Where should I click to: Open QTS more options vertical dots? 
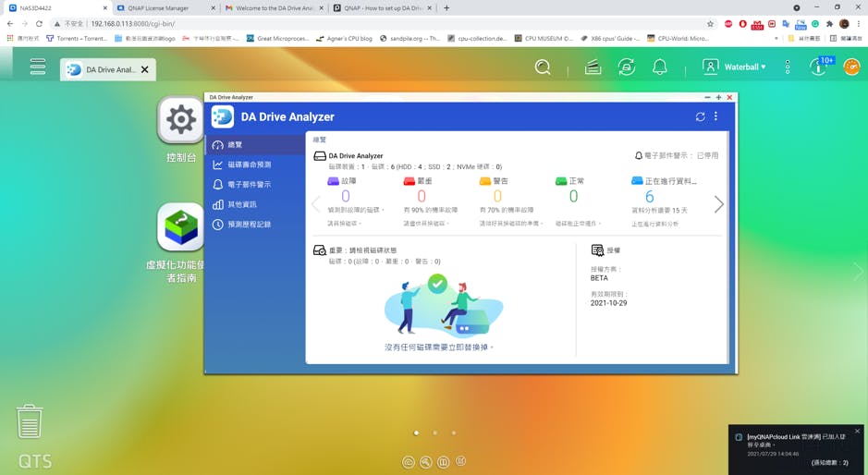788,67
